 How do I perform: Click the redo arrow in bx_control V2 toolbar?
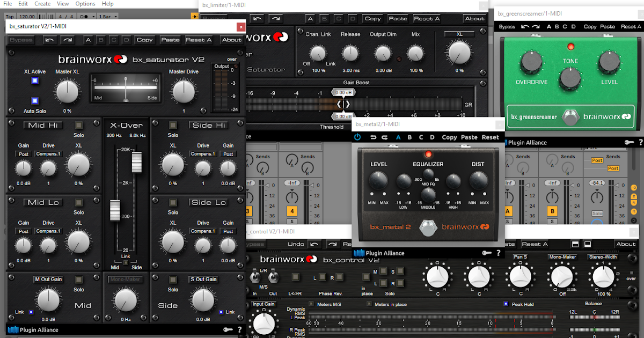click(333, 244)
